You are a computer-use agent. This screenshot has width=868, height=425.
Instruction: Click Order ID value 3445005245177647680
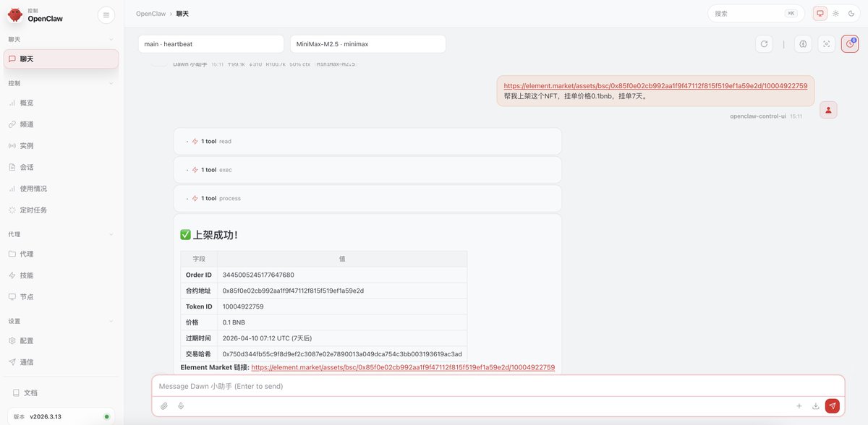point(258,275)
